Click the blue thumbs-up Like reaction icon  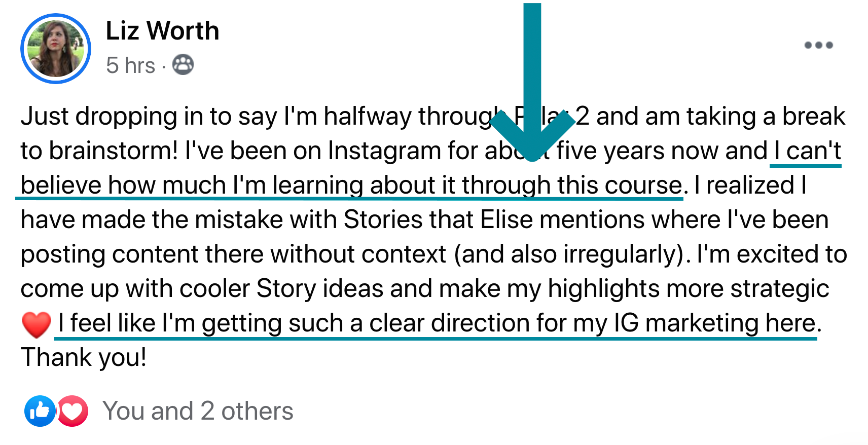(40, 411)
